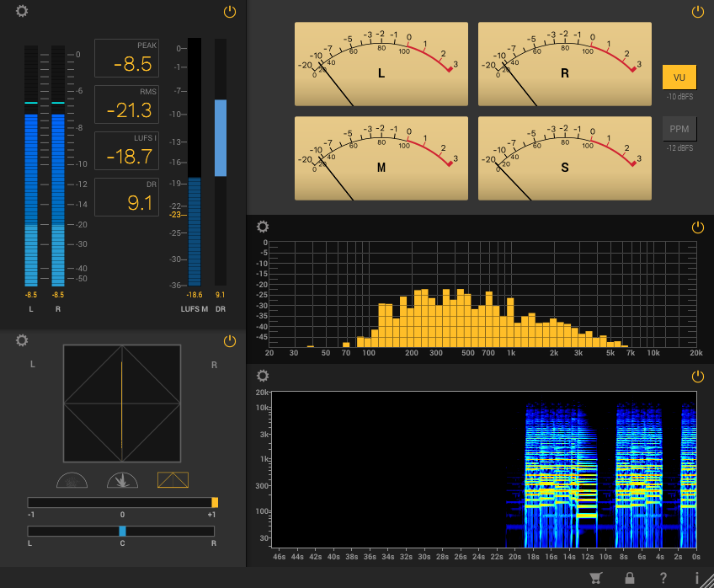Select the polar level vectorscope mode

coord(122,480)
